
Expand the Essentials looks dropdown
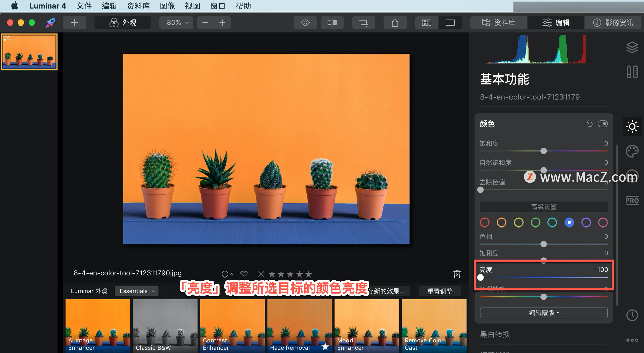pyautogui.click(x=137, y=291)
